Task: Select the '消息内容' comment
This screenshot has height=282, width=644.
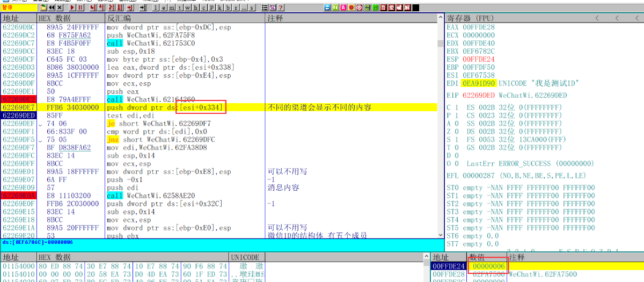Action: point(283,188)
